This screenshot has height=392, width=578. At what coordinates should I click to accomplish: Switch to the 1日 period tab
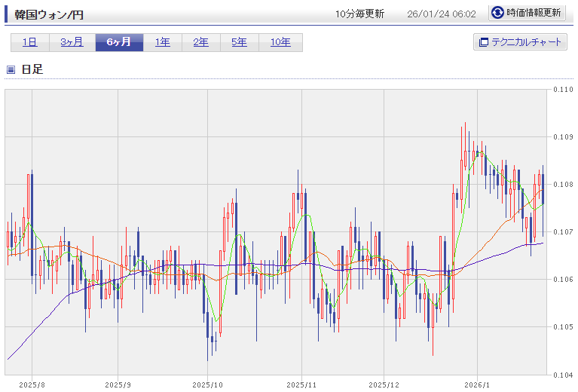(x=30, y=42)
